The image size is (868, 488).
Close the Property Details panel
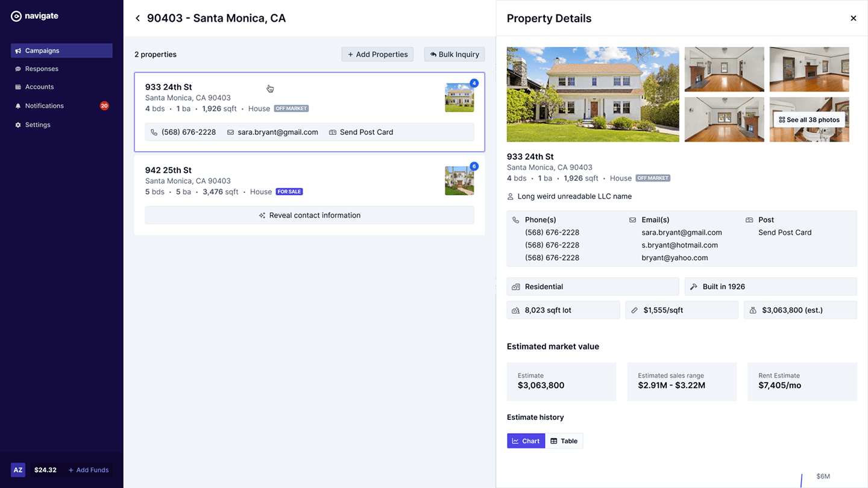point(853,18)
